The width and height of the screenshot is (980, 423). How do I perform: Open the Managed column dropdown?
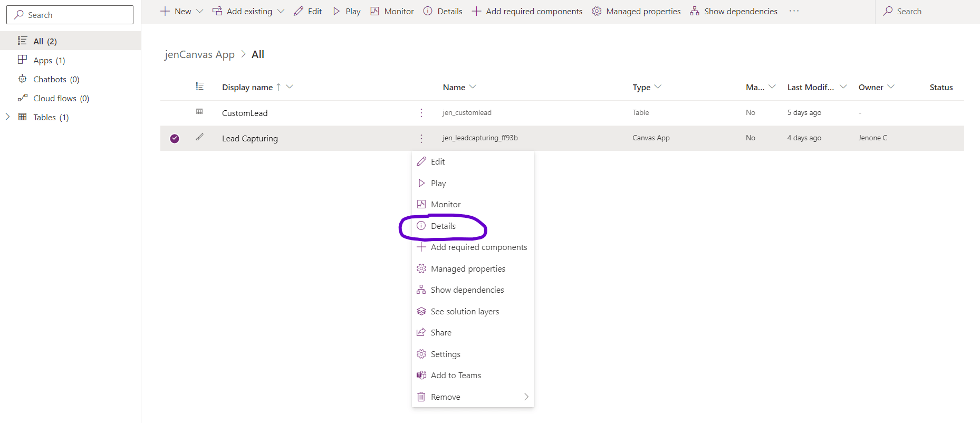point(772,86)
